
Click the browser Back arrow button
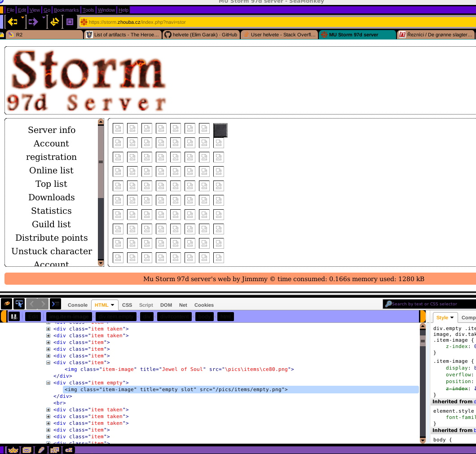[12, 22]
